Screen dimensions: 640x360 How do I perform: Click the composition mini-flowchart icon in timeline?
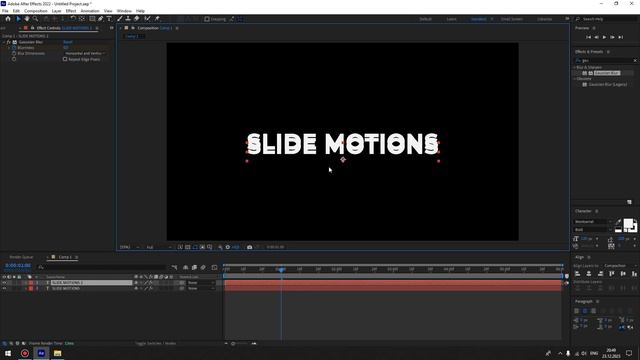[175, 267]
